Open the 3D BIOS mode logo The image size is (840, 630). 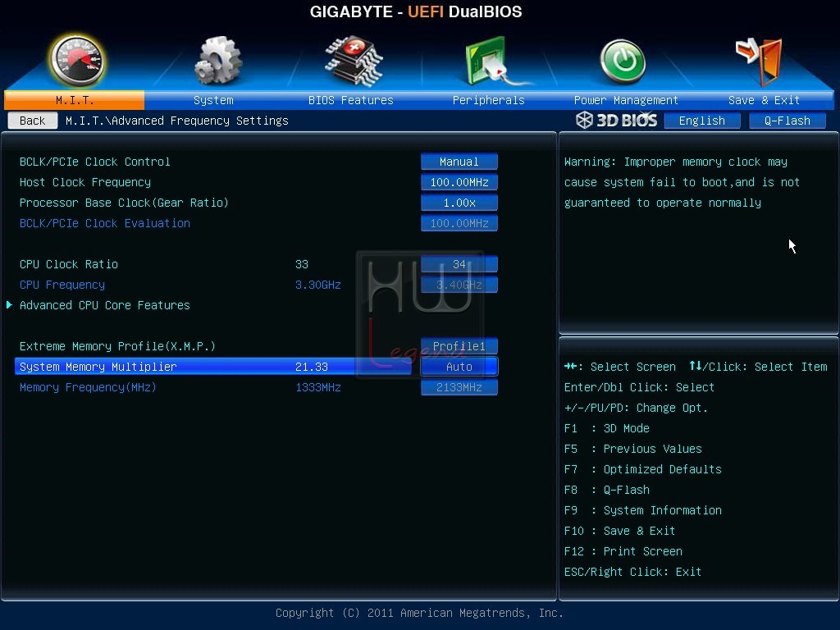(x=616, y=120)
